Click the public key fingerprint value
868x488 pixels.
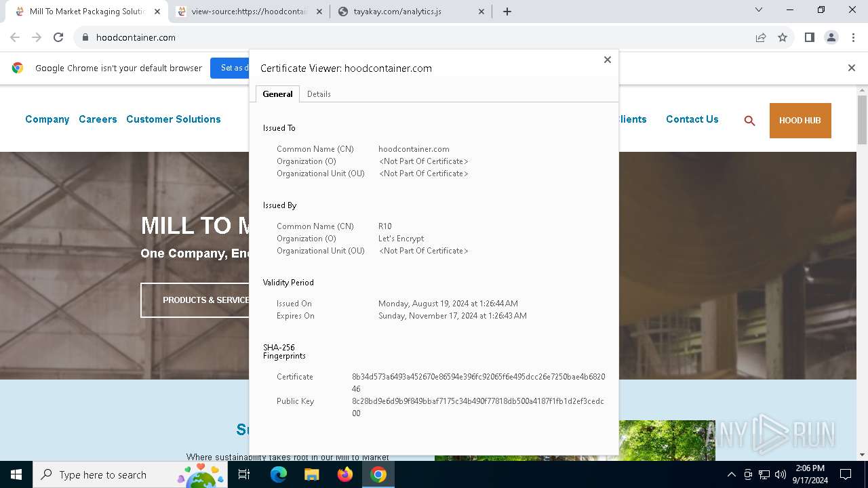pos(477,407)
